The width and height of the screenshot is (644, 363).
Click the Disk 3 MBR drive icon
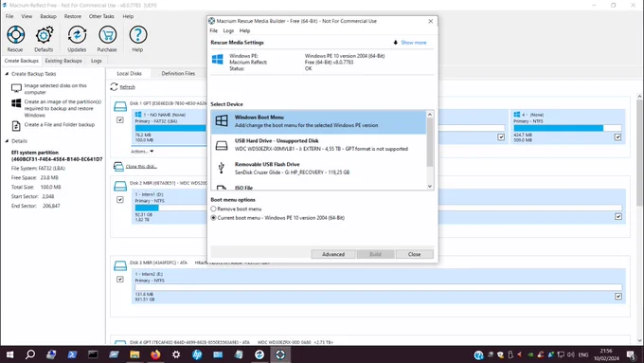tap(120, 265)
